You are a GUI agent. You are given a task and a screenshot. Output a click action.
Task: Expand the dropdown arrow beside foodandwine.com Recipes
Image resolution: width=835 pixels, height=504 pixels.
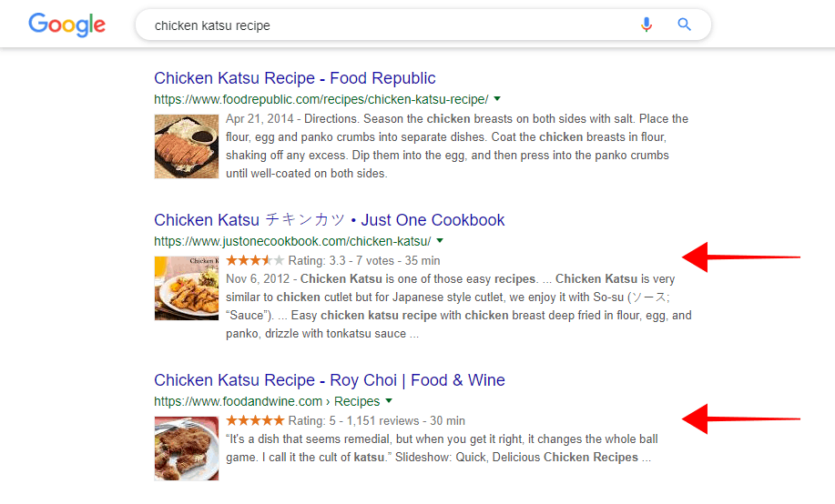click(x=389, y=401)
